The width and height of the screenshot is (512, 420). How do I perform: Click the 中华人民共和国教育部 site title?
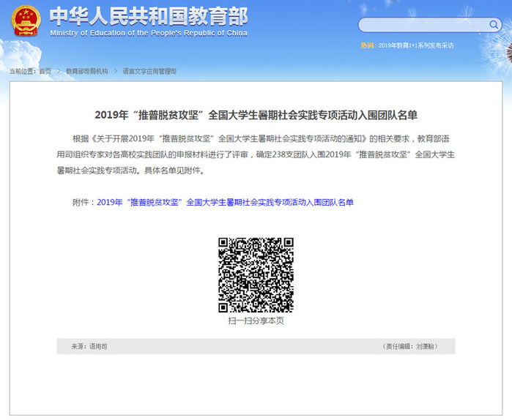(x=149, y=16)
